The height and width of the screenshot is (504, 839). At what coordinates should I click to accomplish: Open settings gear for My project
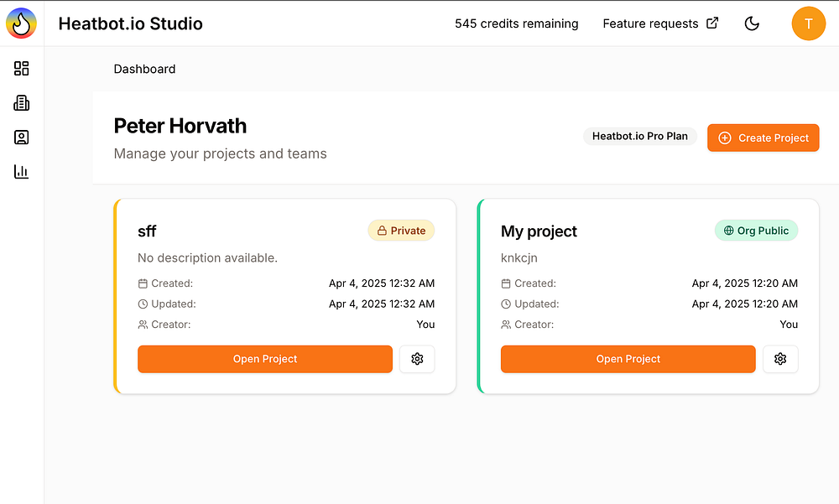pos(780,359)
